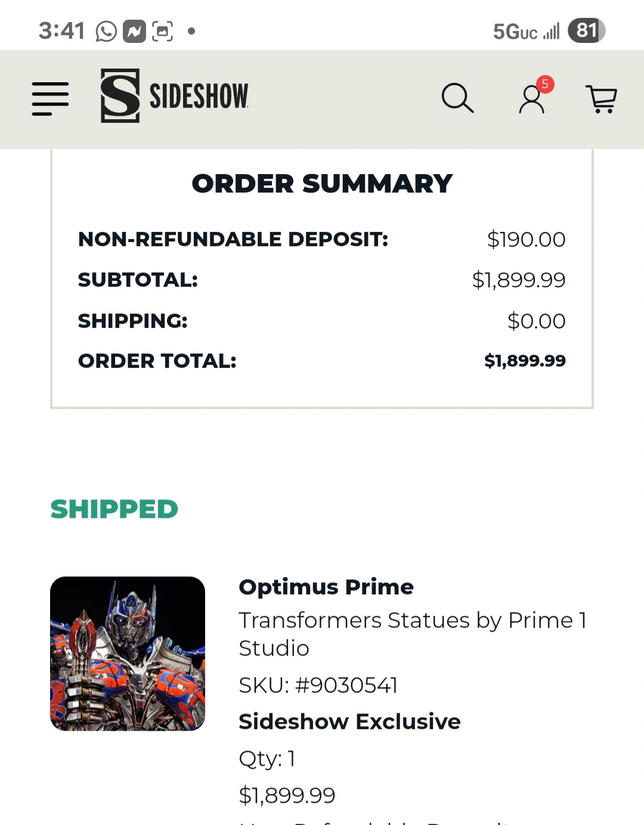This screenshot has width=644, height=825.
Task: Tap the battery indicator showing 81
Action: (586, 30)
